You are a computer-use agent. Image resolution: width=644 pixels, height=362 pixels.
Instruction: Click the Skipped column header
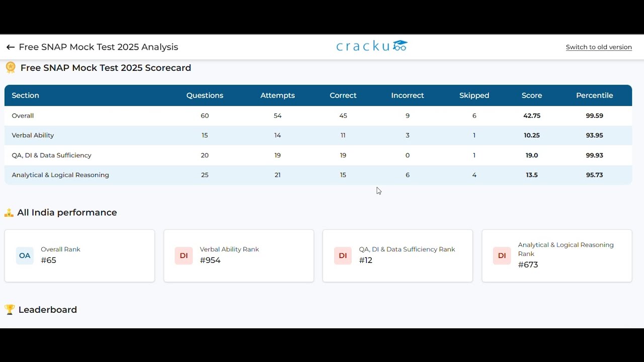coord(474,96)
